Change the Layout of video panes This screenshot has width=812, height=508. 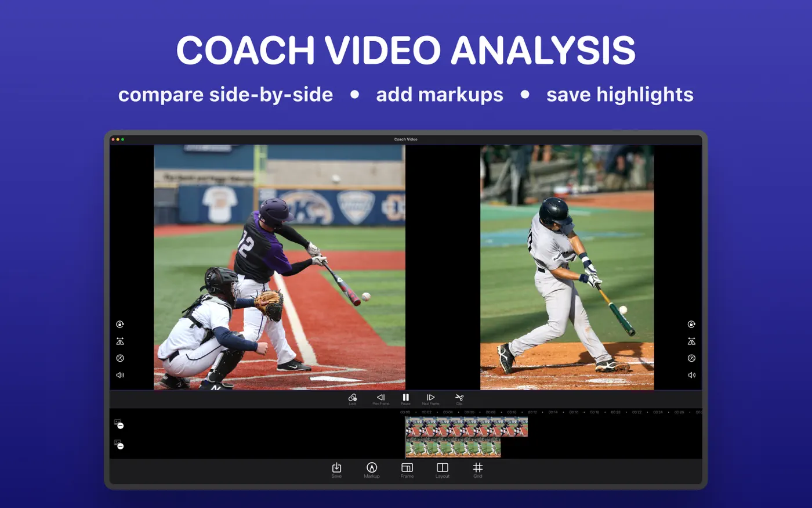[443, 470]
